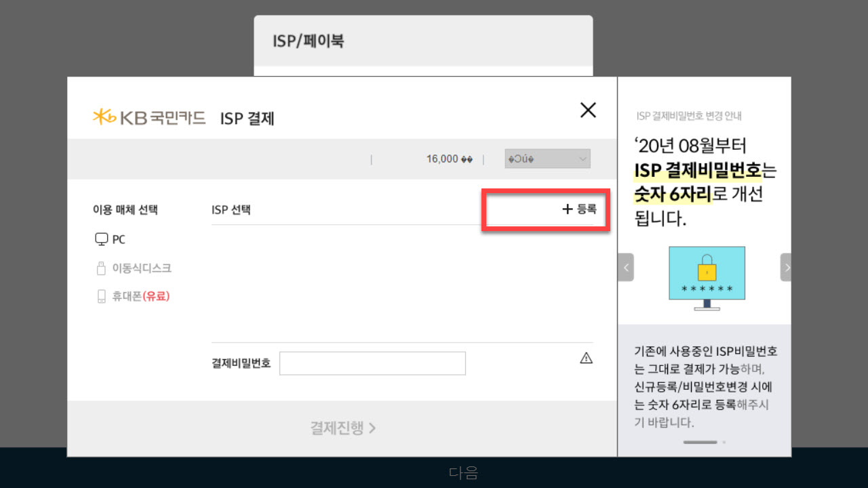
Task: Click the ISP 선택 label
Action: [x=231, y=209]
